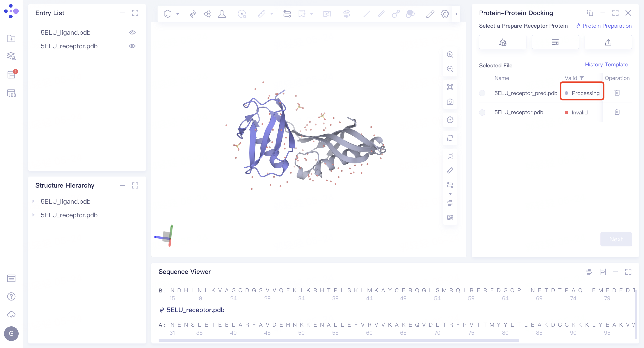Select the lab flask tool in the toolbar
The width and height of the screenshot is (644, 348).
point(222,14)
